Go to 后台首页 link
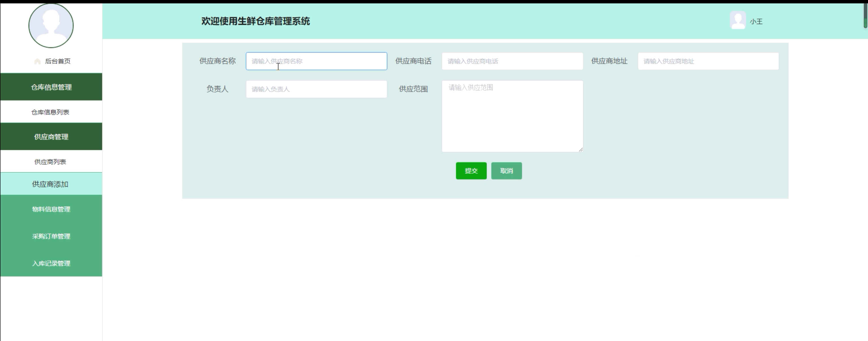 coord(58,61)
